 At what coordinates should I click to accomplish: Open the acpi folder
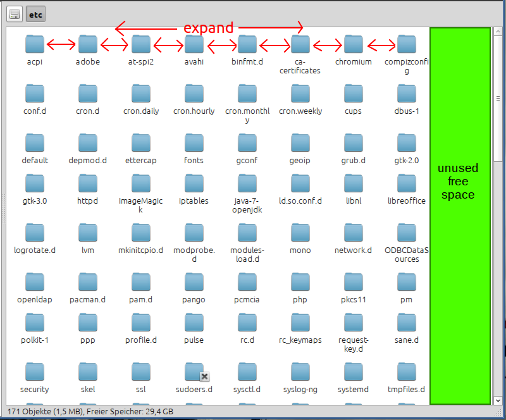click(x=35, y=44)
